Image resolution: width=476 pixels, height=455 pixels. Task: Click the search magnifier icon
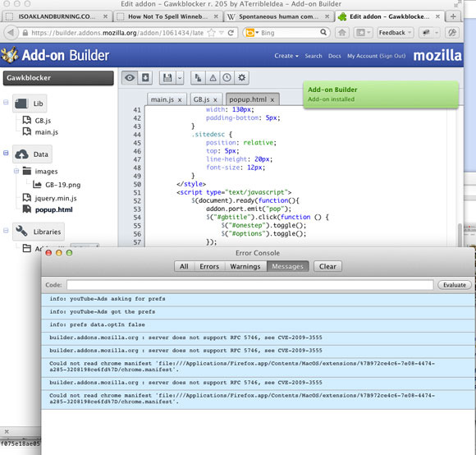pos(323,32)
